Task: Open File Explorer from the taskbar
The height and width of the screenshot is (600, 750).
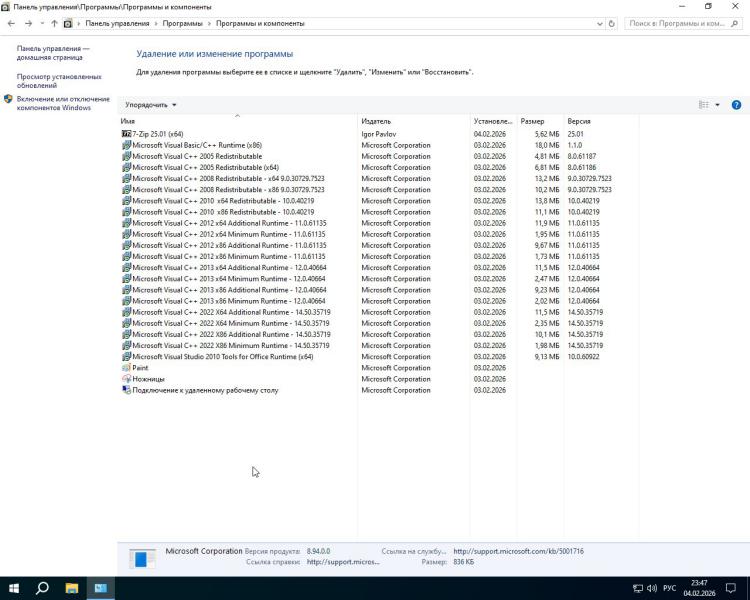Action: (x=72, y=588)
